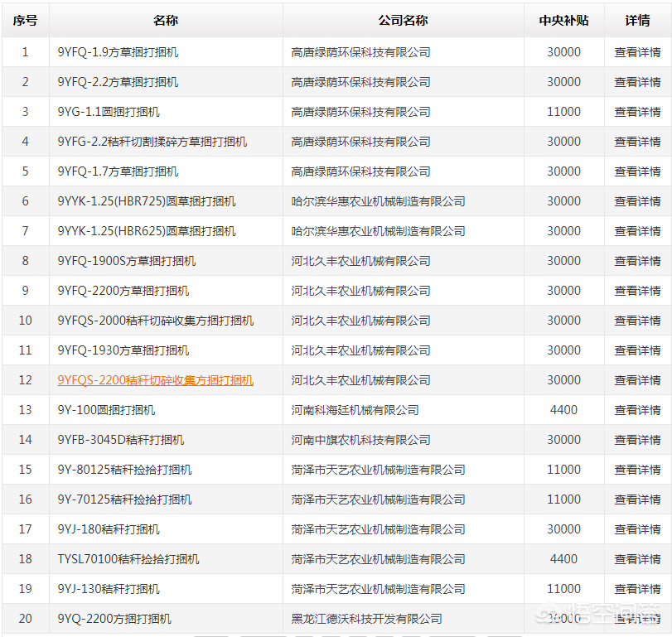Screen dimensions: 672x637
Task: Select company 哈尔滨华惠农业机械制造有限公司 in row 6
Action: 378,201
